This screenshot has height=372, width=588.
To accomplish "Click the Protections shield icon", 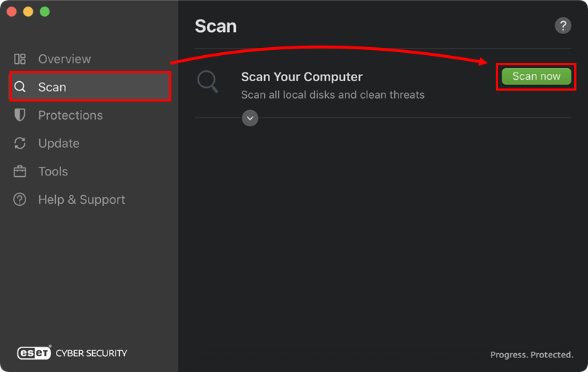I will [x=20, y=115].
